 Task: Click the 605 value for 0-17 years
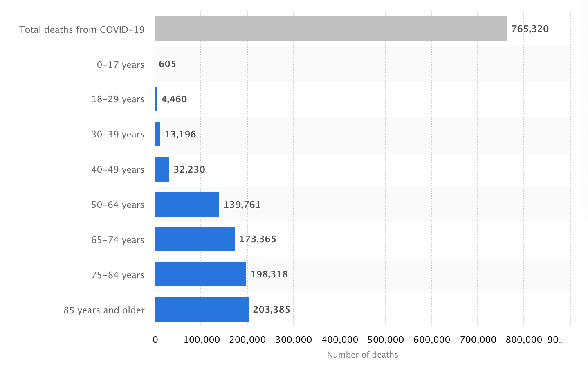[167, 64]
